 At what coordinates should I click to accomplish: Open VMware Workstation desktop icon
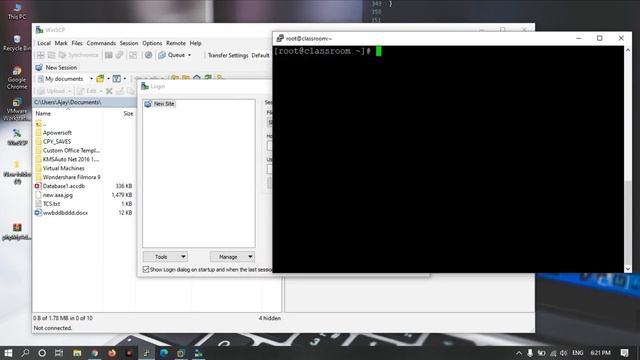17,109
